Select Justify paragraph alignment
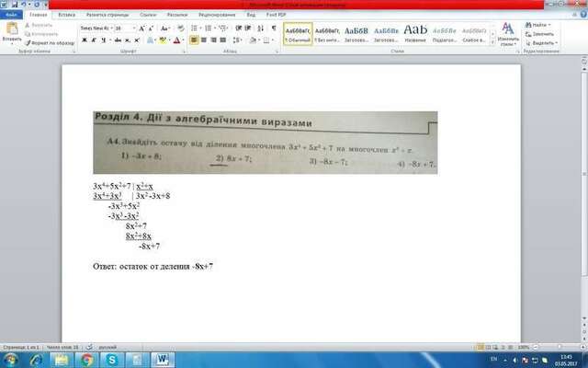 click(222, 40)
